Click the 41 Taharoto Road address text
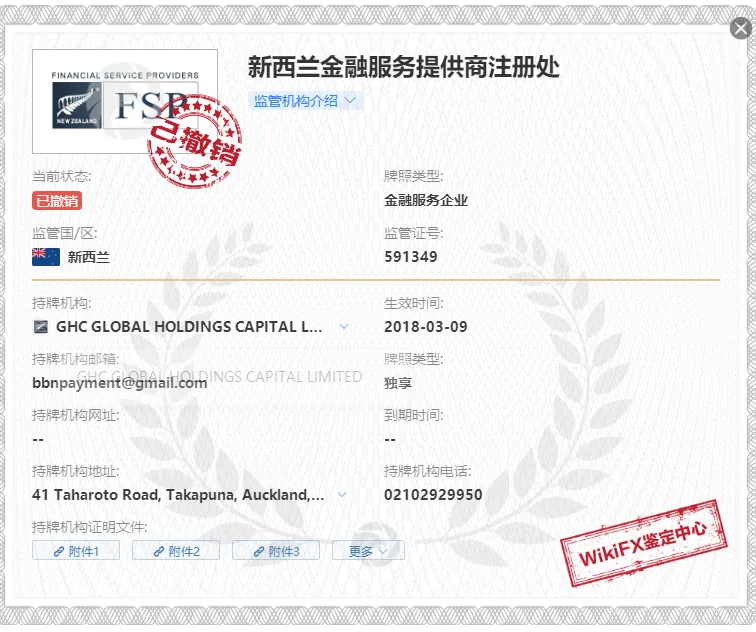 (x=178, y=495)
